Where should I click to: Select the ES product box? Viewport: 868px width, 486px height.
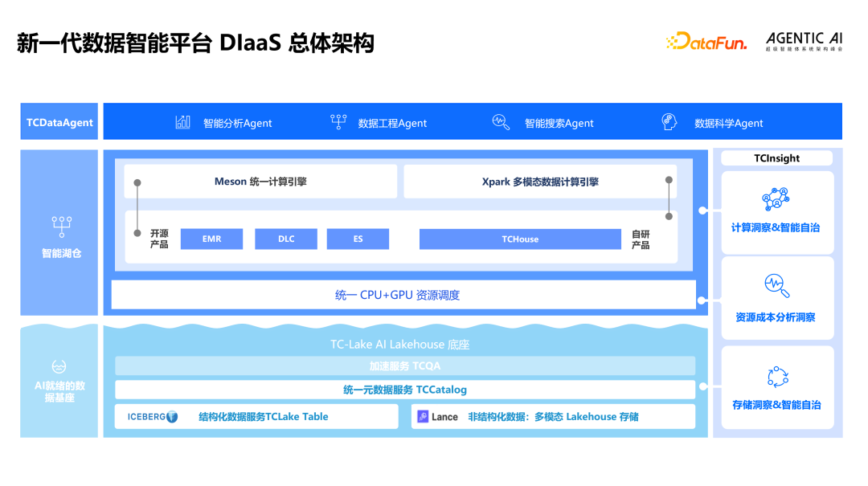358,239
